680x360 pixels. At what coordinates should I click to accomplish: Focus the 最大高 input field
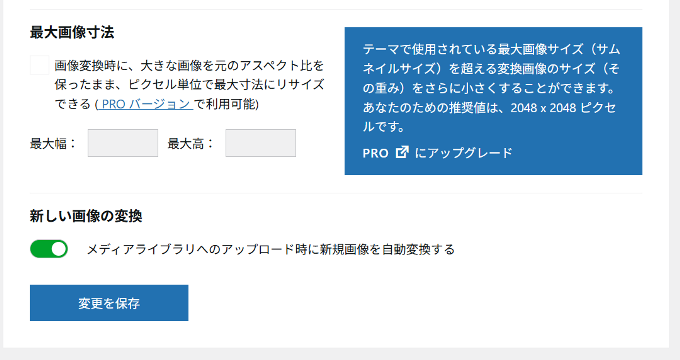coord(260,143)
